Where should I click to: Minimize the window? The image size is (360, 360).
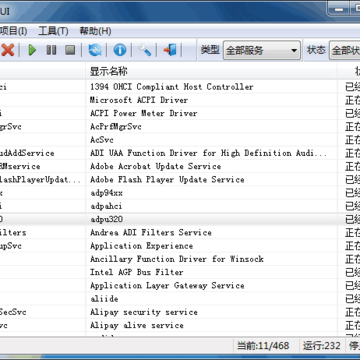(339, 9)
